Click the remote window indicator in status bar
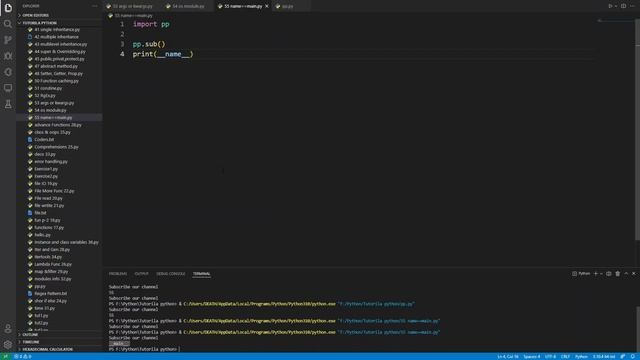The width and height of the screenshot is (640, 360). click(x=5, y=356)
